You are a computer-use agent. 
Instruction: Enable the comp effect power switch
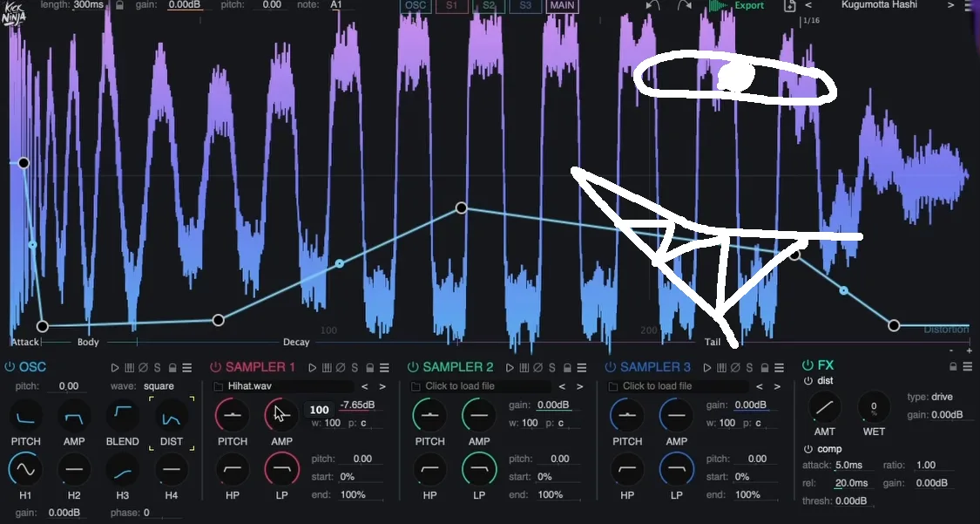(808, 449)
